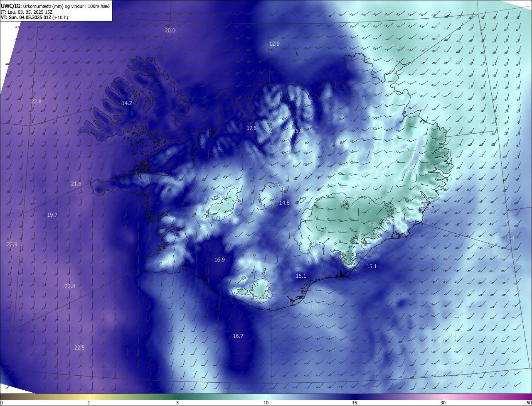Click the precipitation color scale bar
This screenshot has width=532, height=406.
pyautogui.click(x=266, y=396)
